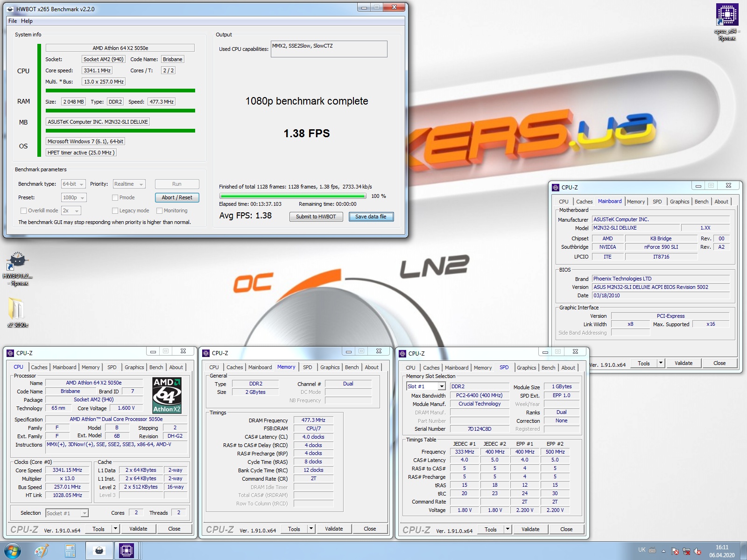The image size is (747, 560).
Task: Open Graphics tab in SPD CPU-Z window
Action: pyautogui.click(x=527, y=368)
